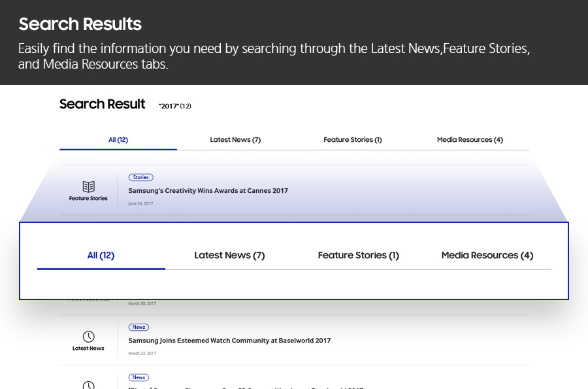Click the clock icon beside the Baselworld article
The height and width of the screenshot is (389, 588).
(88, 337)
